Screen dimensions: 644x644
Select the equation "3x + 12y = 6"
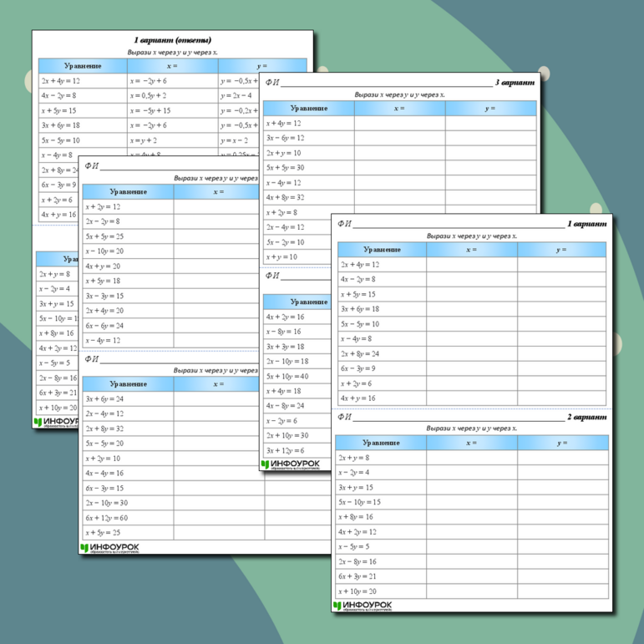tap(285, 450)
